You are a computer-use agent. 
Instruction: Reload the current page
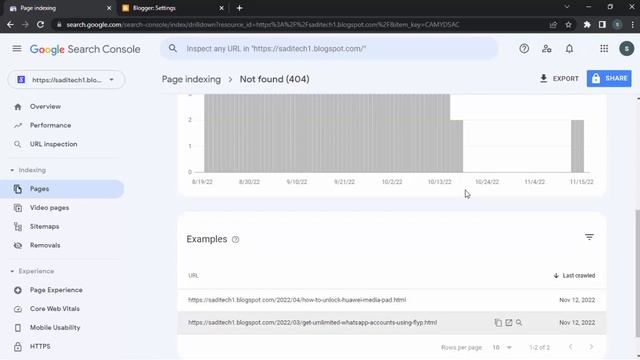(x=40, y=25)
